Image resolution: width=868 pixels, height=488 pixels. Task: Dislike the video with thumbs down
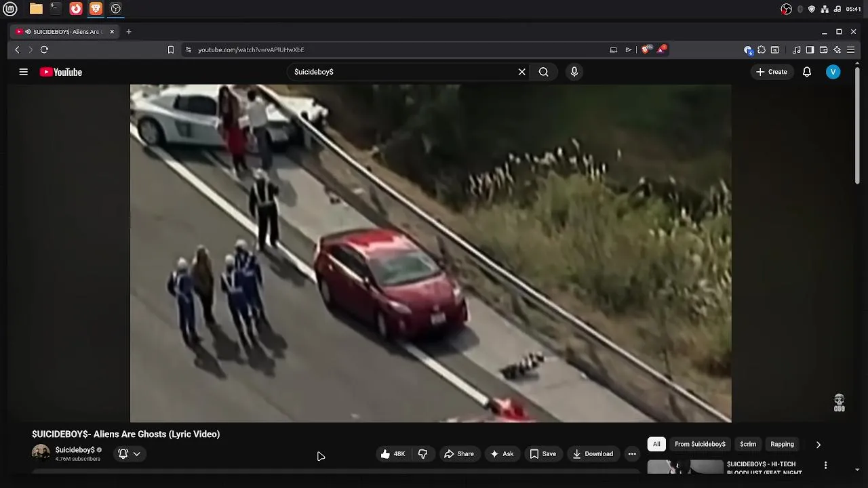tap(423, 454)
